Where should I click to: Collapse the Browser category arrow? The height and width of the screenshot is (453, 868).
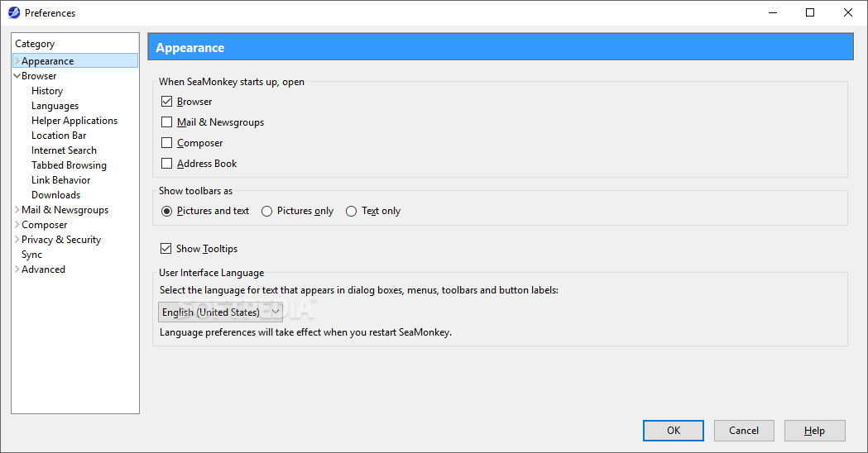17,76
